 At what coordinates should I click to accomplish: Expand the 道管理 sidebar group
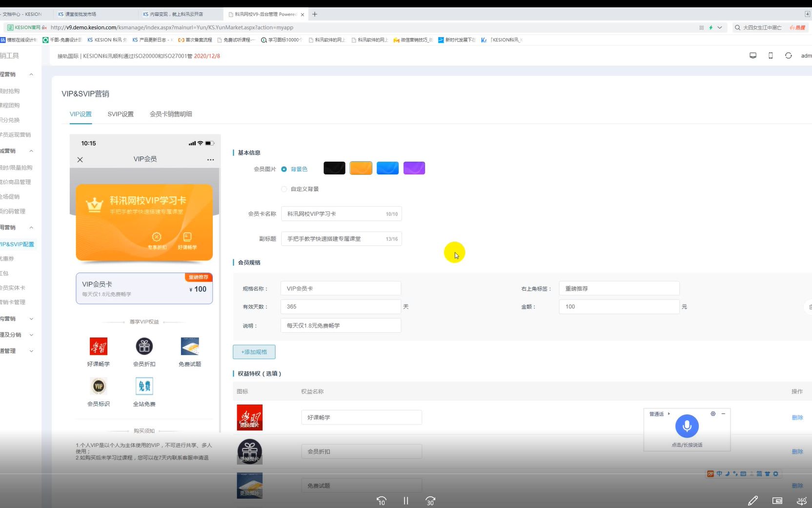[31, 351]
